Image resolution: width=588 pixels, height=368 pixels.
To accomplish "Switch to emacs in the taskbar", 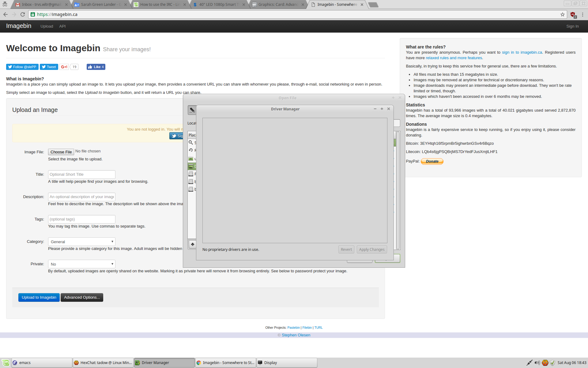I will pyautogui.click(x=42, y=363).
